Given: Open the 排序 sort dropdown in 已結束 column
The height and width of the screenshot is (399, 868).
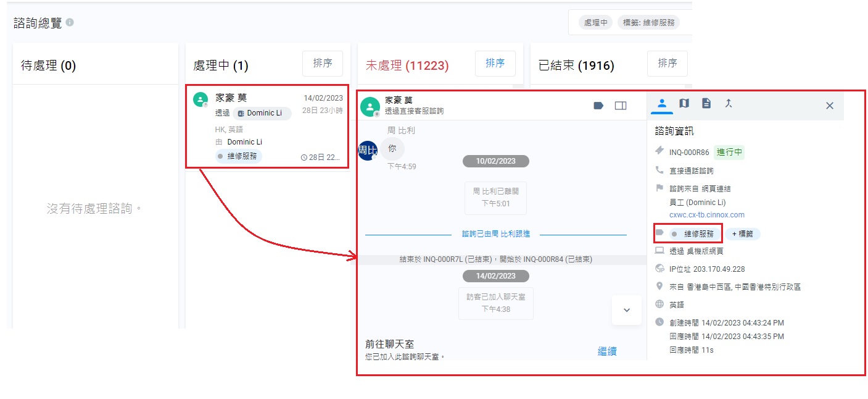Looking at the screenshot, I should point(667,63).
